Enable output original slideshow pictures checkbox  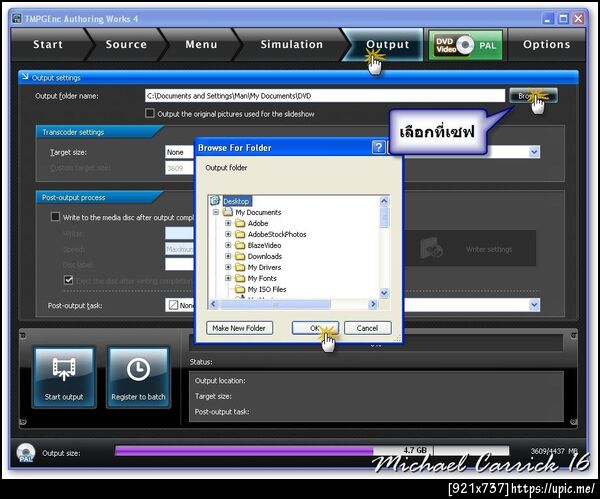coord(150,113)
